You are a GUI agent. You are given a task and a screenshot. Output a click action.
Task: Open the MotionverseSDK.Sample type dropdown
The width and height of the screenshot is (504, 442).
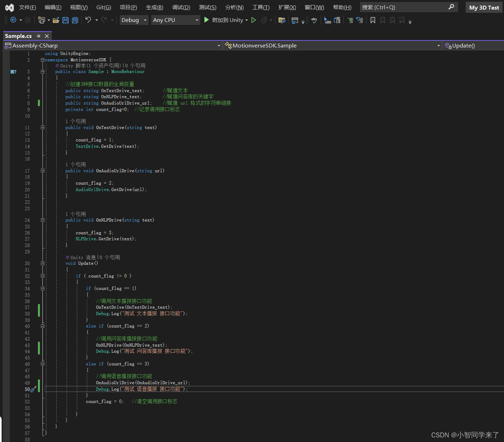(x=332, y=45)
